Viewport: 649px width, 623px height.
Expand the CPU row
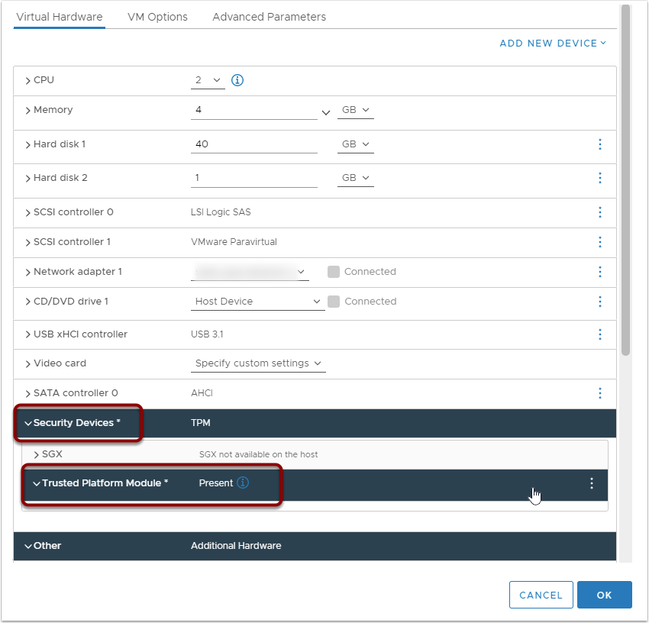coord(28,80)
